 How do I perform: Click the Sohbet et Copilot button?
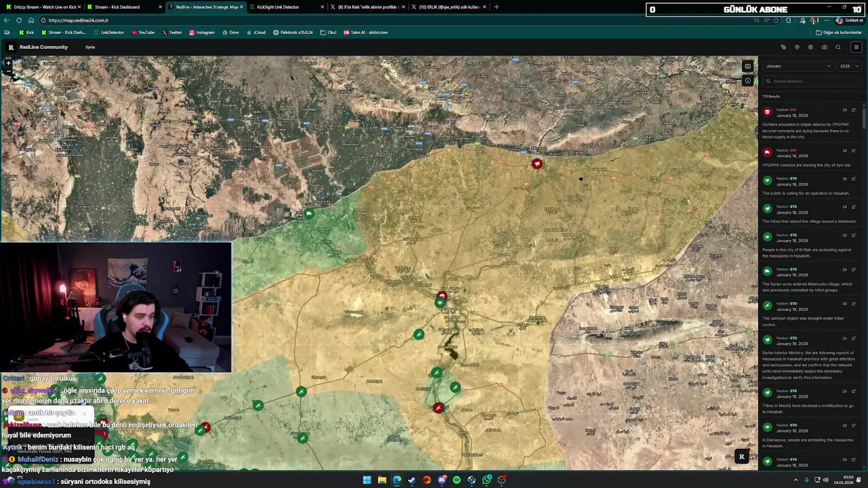point(850,20)
